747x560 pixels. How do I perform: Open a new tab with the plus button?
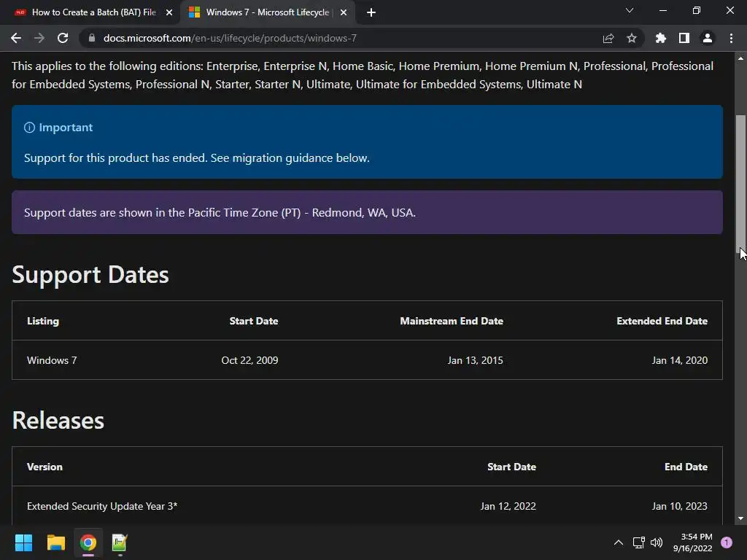(x=371, y=12)
